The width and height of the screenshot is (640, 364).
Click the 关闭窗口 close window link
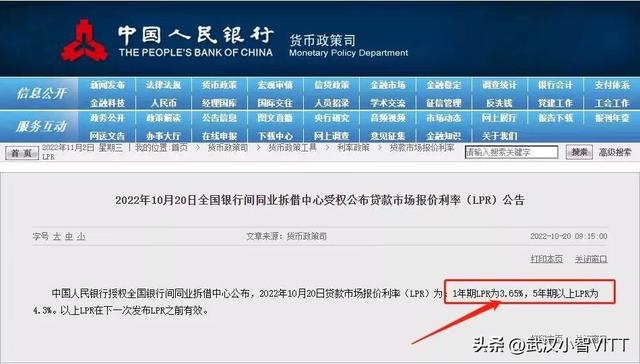pyautogui.click(x=591, y=259)
